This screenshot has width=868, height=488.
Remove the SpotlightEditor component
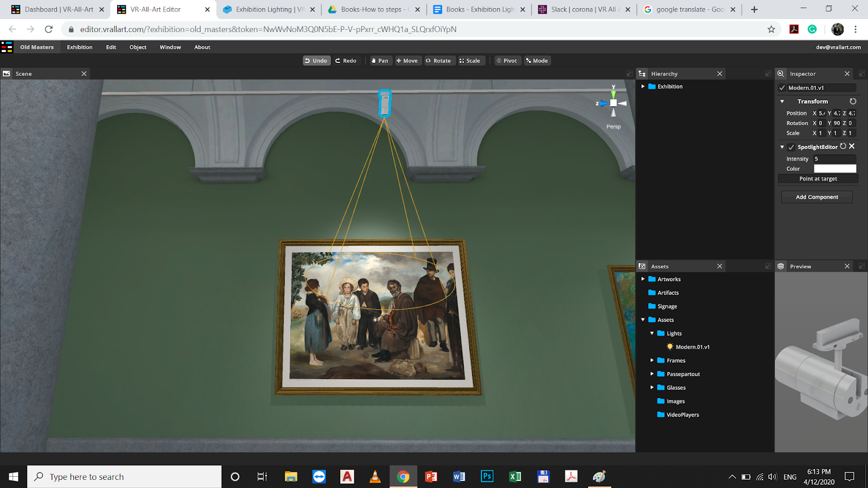(852, 146)
